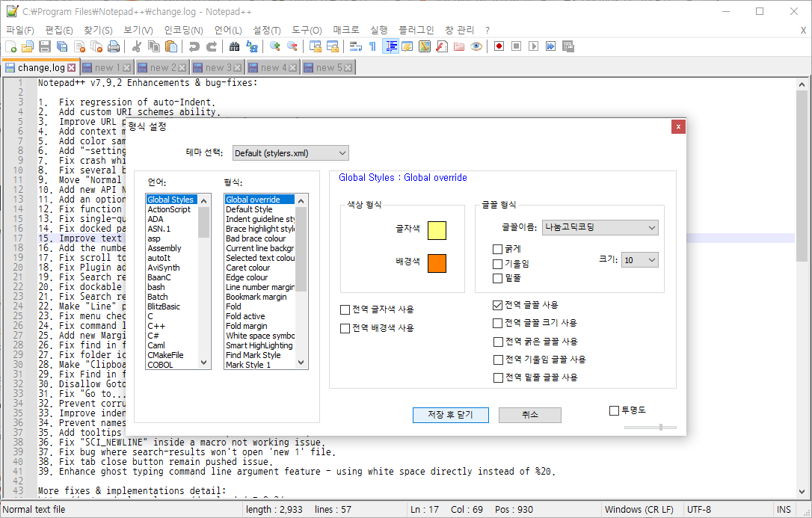Click the 저장 후 닫기 button
Viewport: 812px width, 518px height.
(x=451, y=415)
